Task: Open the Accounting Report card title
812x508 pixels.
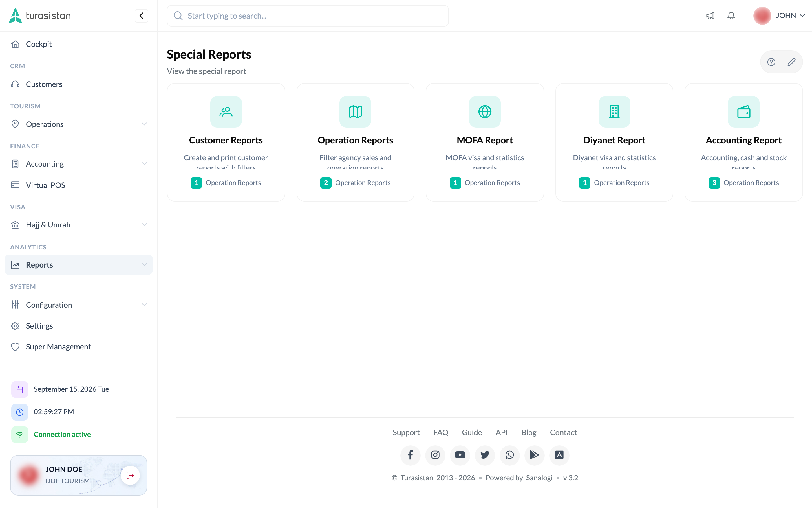Action: point(743,140)
